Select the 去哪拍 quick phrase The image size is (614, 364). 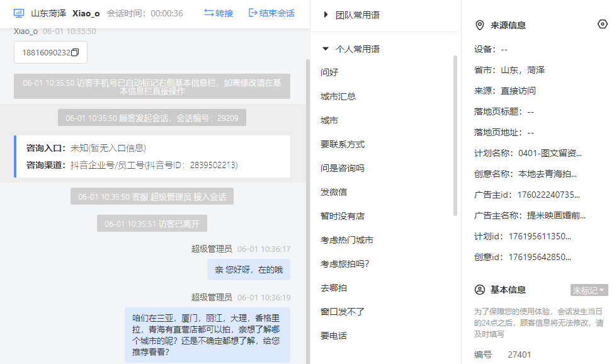click(x=334, y=288)
